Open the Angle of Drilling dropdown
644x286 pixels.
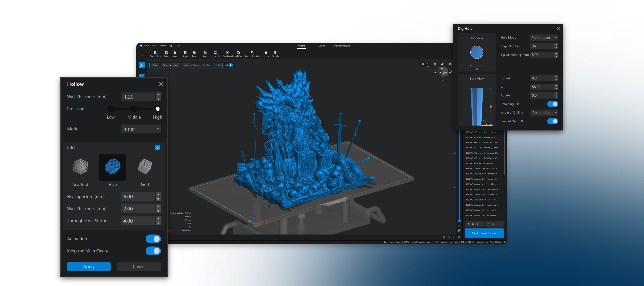[544, 113]
